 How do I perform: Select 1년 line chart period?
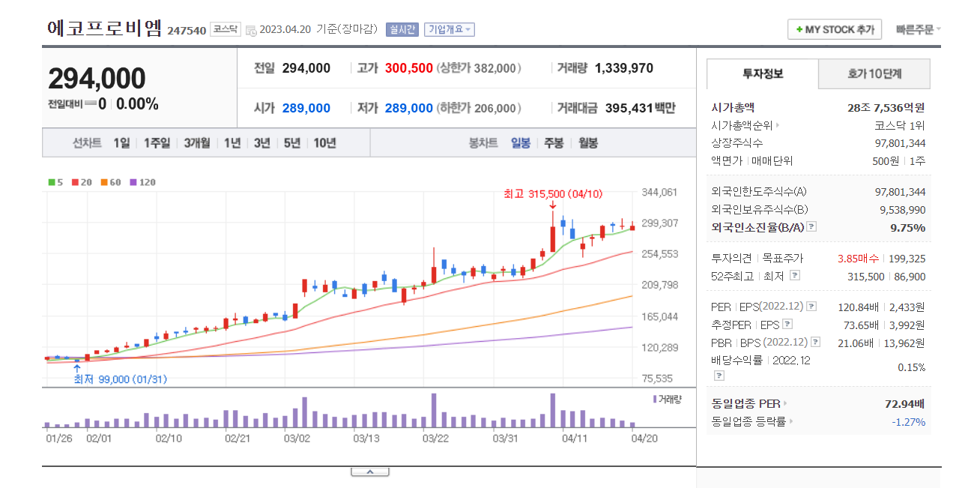click(232, 143)
